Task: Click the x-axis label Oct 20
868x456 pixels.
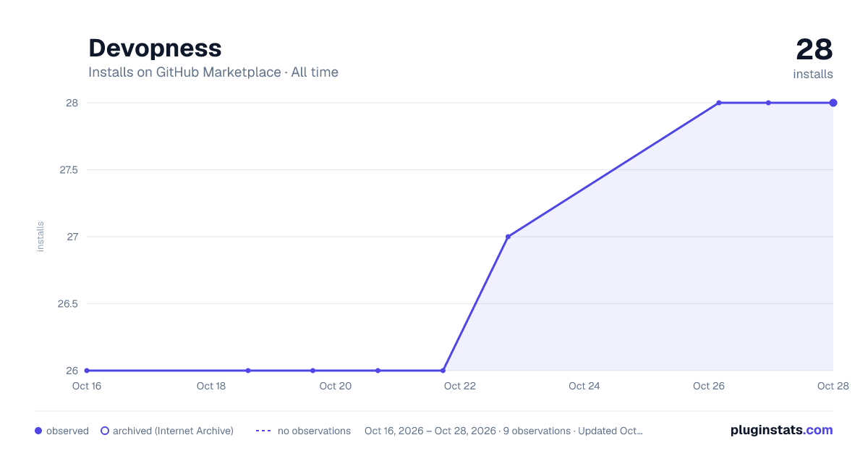Action: pyautogui.click(x=336, y=386)
